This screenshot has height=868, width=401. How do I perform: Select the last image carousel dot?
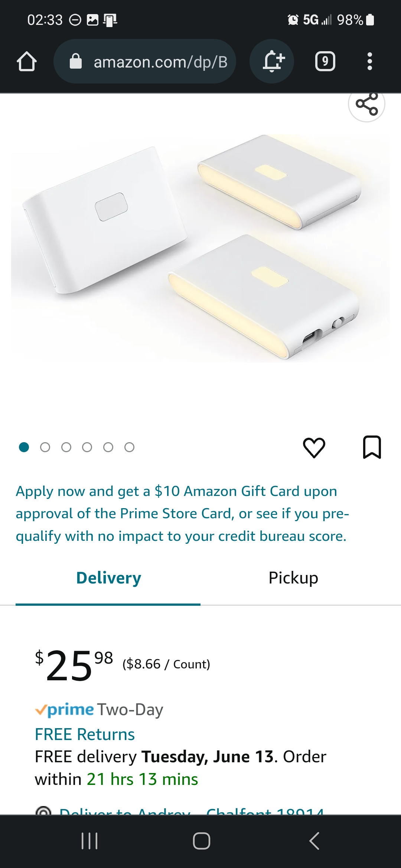click(129, 447)
